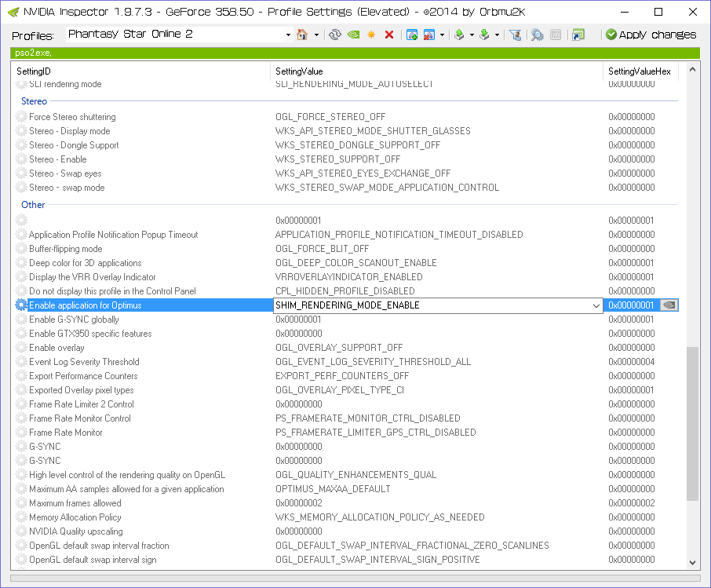Select Deep color for 3D applications row
The width and height of the screenshot is (711, 588).
345,263
